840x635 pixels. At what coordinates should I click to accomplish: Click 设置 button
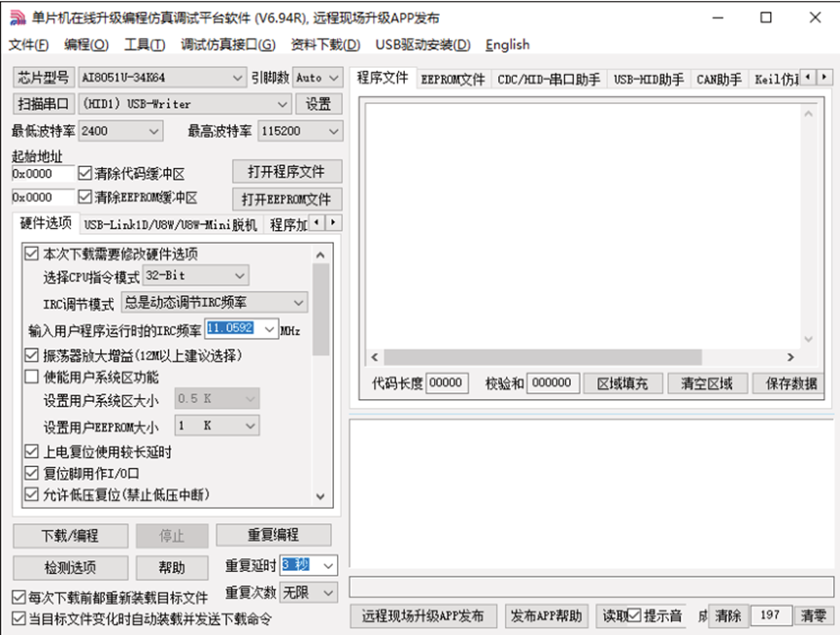pos(319,104)
